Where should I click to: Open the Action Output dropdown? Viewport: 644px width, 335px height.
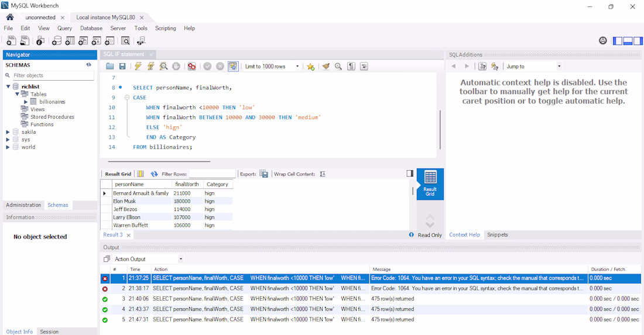coord(148,259)
